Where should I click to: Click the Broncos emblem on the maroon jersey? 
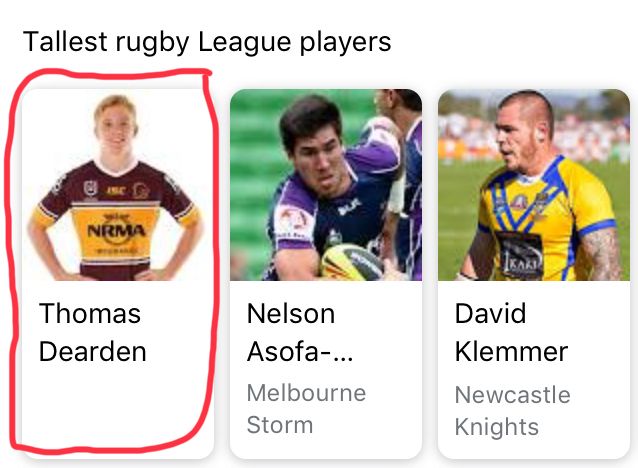(141, 191)
